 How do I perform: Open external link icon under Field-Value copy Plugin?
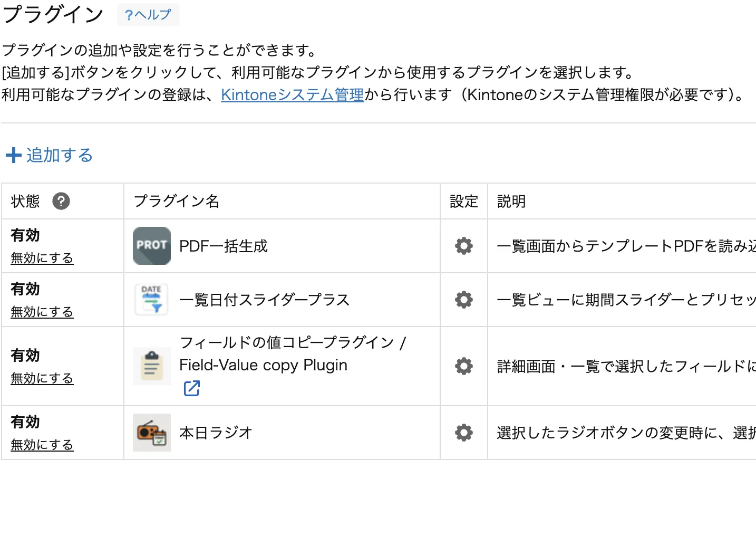pos(191,388)
